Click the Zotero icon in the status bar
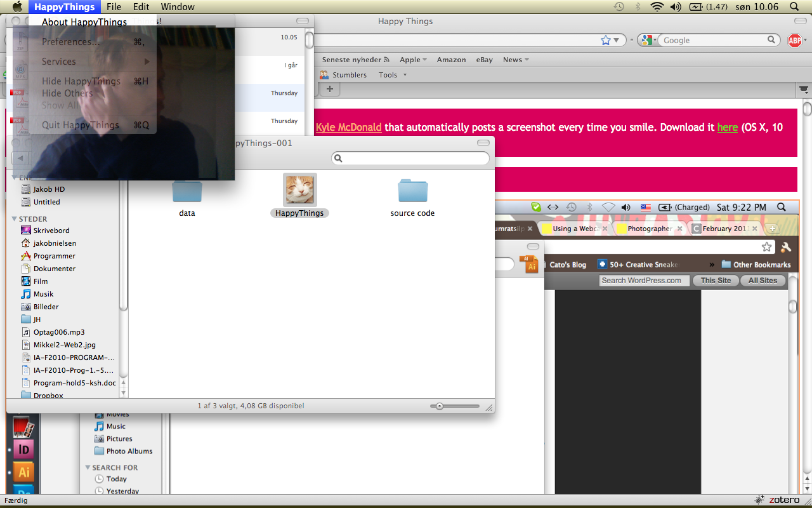Viewport: 812px width, 508px height. [x=778, y=500]
